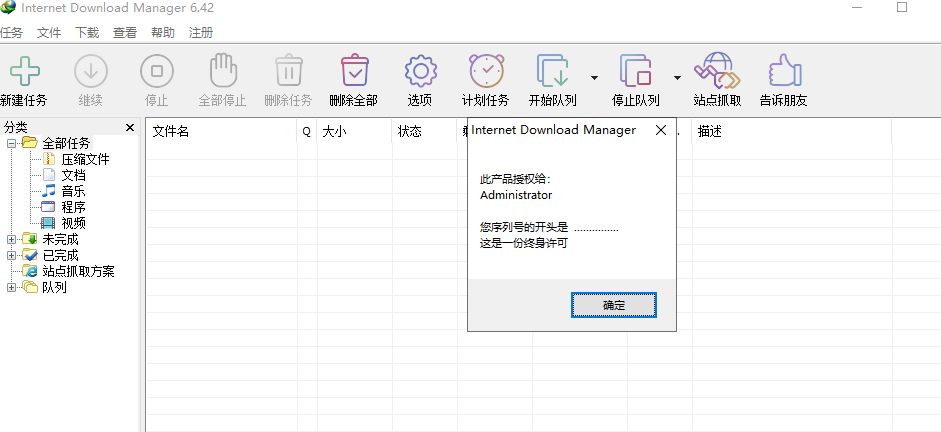The height and width of the screenshot is (432, 941).
Task: Expand the 未完成 tree node
Action: pyautogui.click(x=11, y=239)
